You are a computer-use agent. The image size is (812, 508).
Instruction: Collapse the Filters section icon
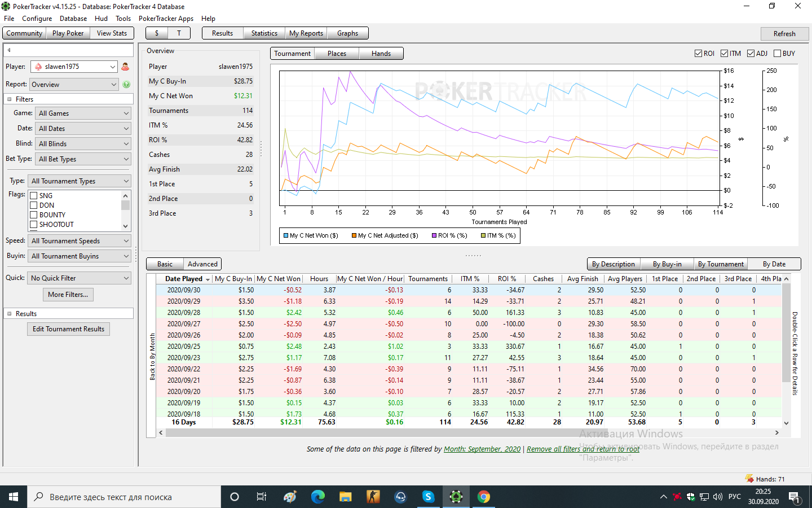(10, 99)
